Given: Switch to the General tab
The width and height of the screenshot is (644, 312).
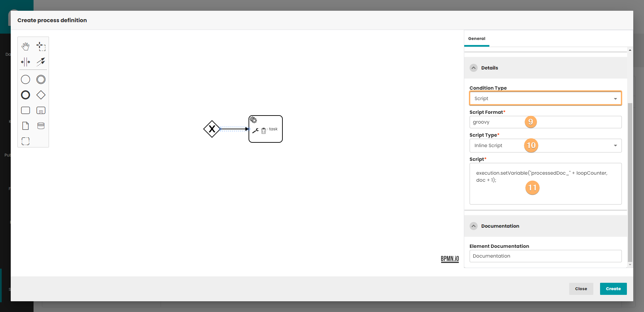Looking at the screenshot, I should point(477,39).
